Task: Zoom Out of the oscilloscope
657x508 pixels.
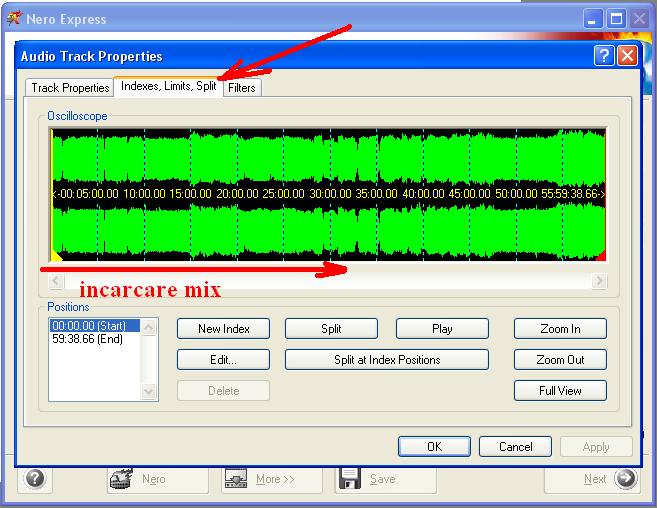Action: [560, 360]
